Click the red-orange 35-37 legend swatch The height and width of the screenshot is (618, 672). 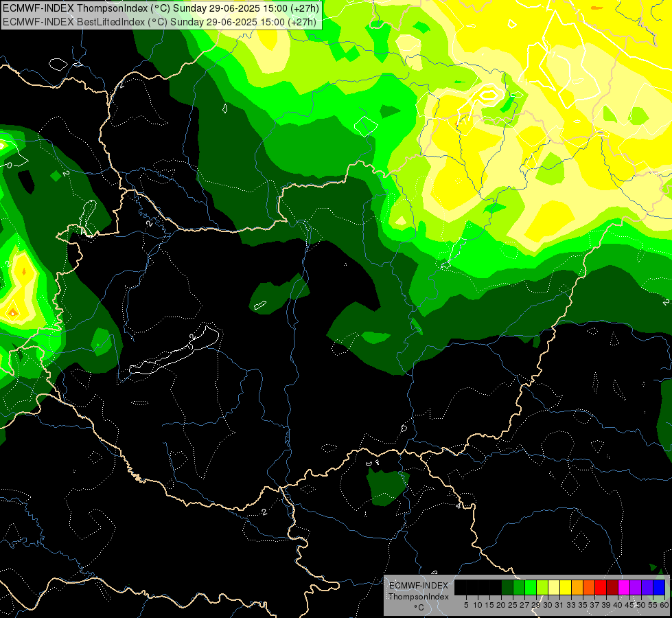(589, 588)
